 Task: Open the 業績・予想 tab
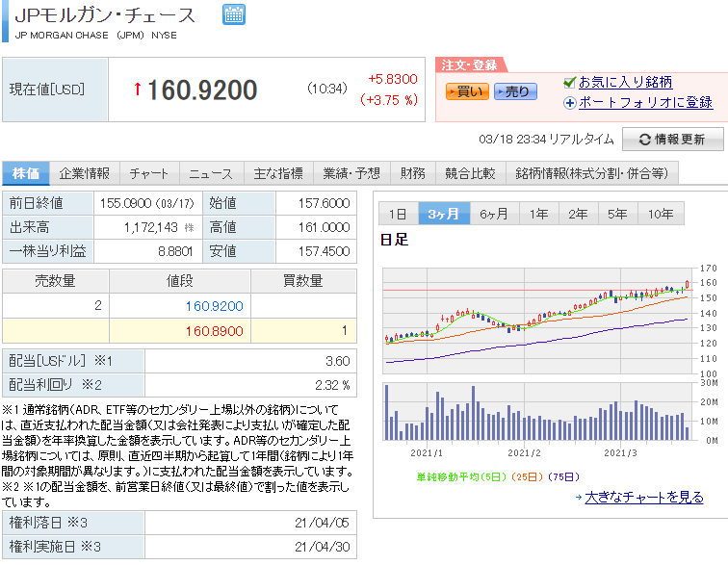351,173
